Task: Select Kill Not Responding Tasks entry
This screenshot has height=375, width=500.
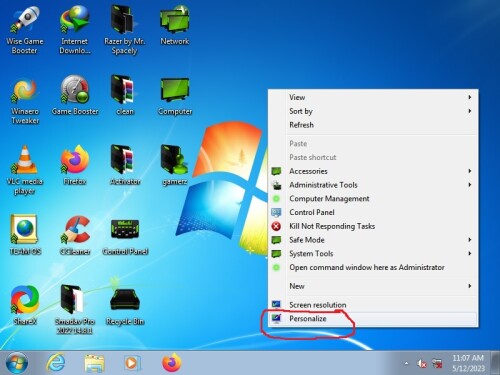Action: [x=373, y=226]
